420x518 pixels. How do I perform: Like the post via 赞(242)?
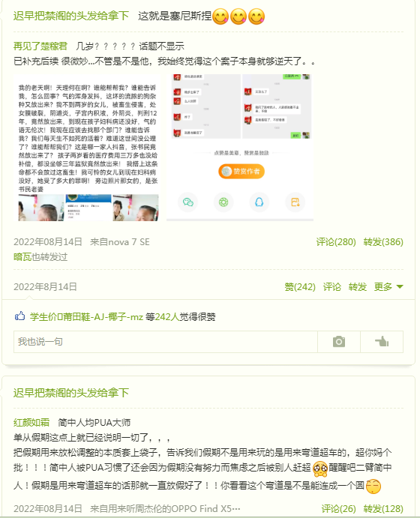coord(300,287)
